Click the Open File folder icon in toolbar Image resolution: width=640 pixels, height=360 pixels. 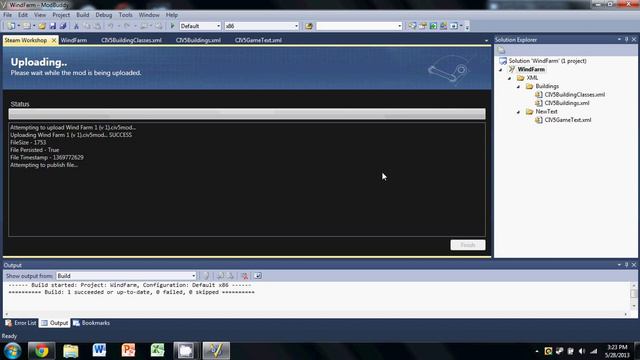click(x=42, y=26)
